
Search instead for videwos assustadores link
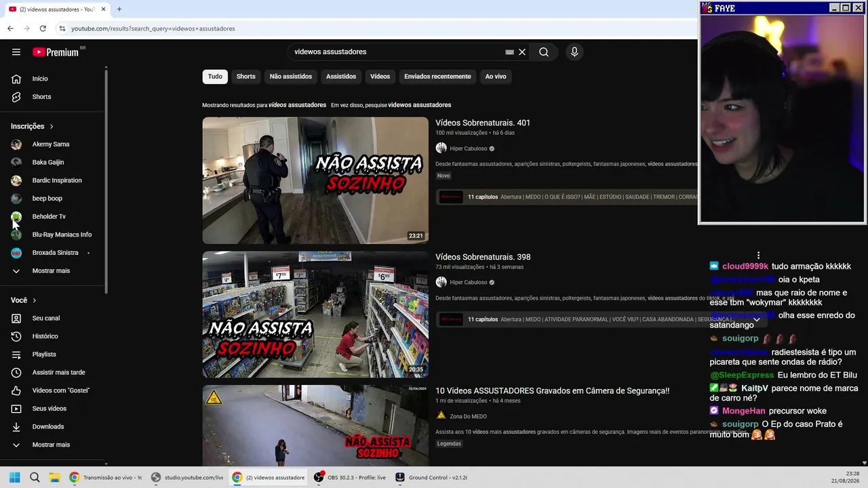(420, 105)
